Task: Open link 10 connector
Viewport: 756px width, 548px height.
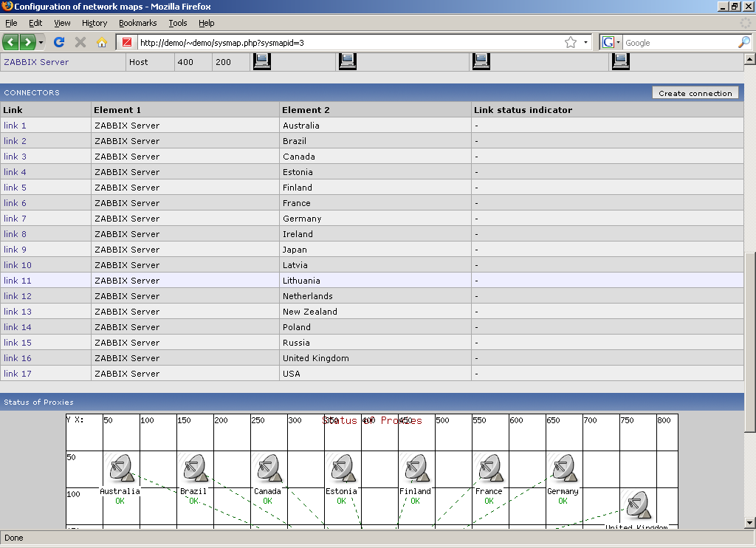Action: (x=18, y=265)
